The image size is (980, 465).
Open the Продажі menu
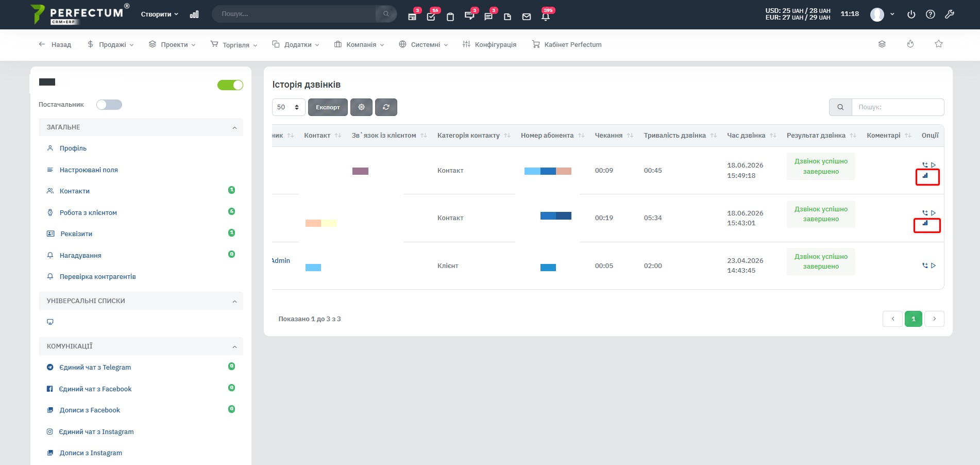pos(111,45)
